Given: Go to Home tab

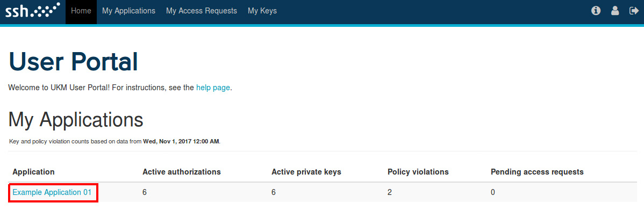Looking at the screenshot, I should [81, 11].
